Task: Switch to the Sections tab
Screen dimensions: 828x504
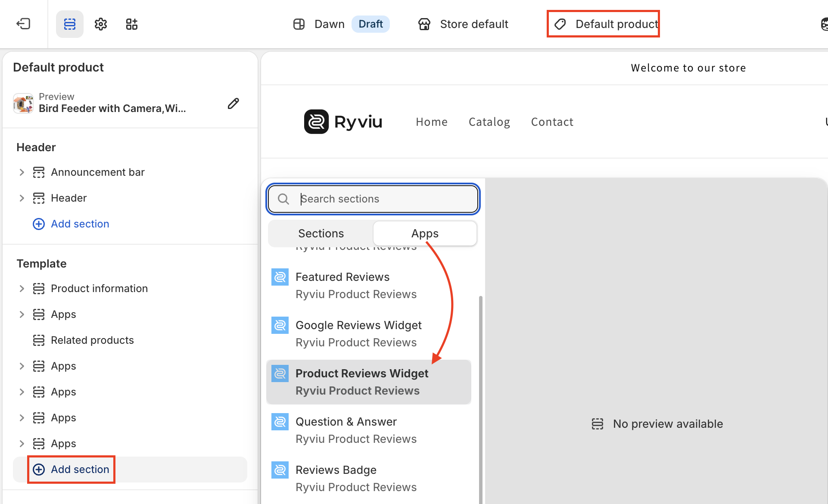Action: pyautogui.click(x=321, y=233)
